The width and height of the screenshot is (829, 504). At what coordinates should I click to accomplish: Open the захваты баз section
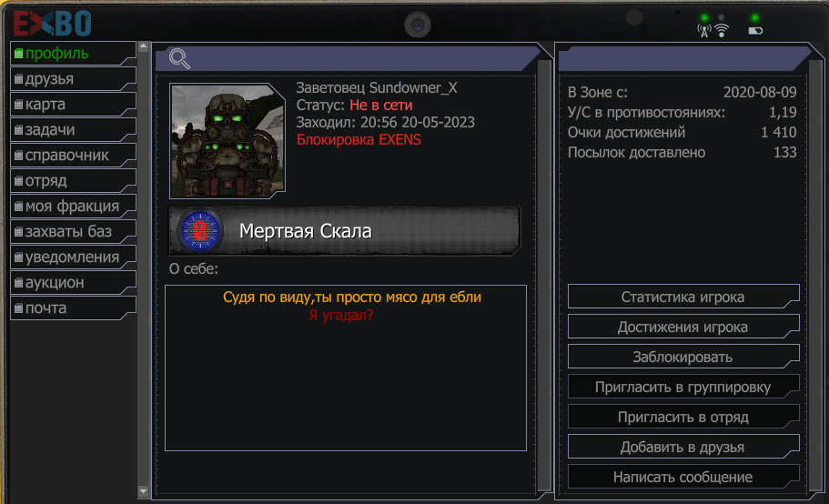(x=74, y=231)
